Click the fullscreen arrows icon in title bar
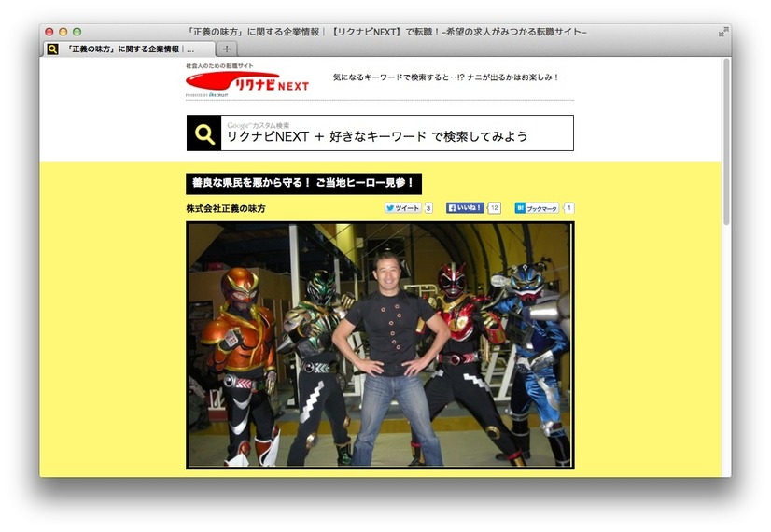 723,32
